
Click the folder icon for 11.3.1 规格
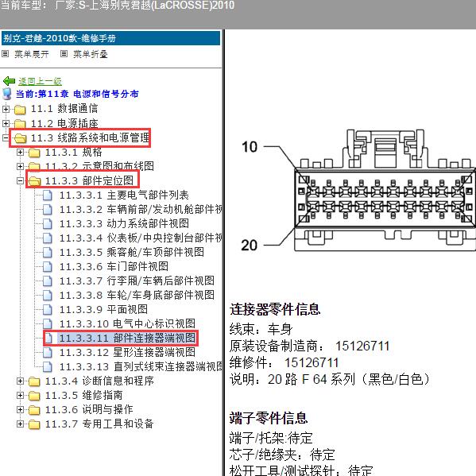click(34, 153)
